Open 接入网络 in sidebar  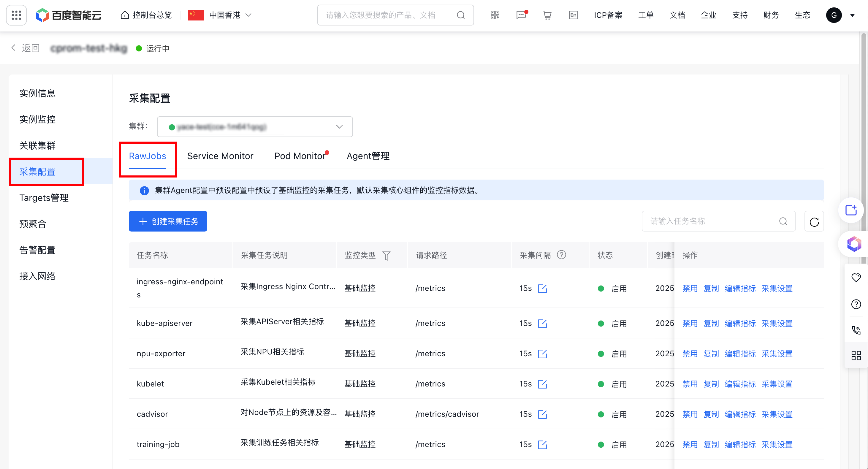click(x=37, y=276)
